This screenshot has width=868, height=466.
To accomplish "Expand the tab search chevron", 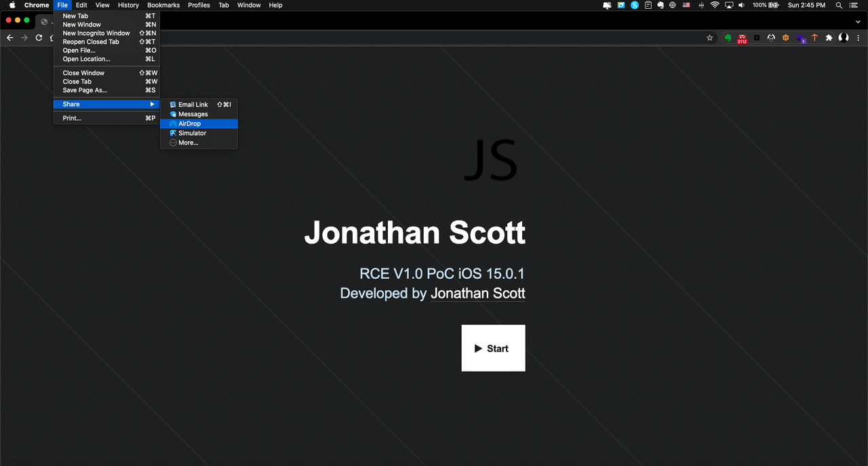I will [x=856, y=21].
